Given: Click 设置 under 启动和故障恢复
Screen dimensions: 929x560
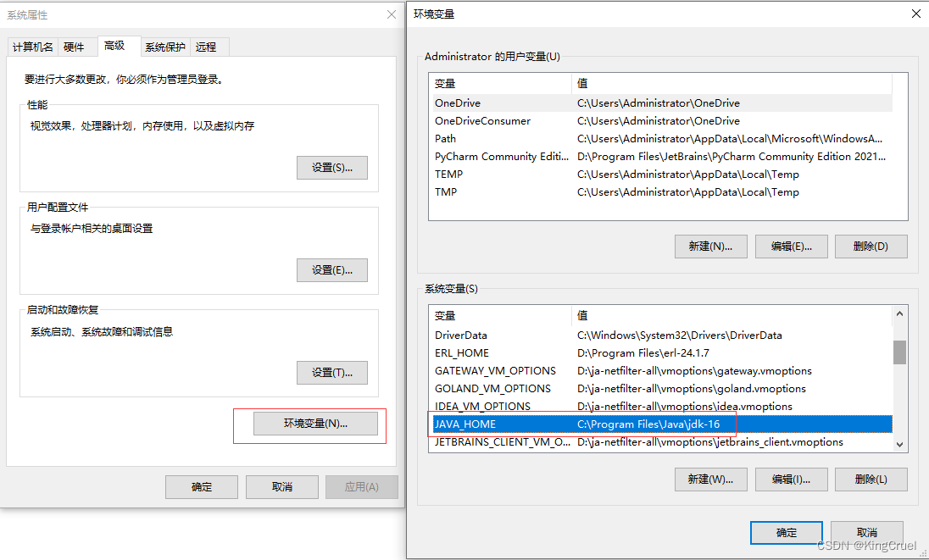Looking at the screenshot, I should [331, 372].
